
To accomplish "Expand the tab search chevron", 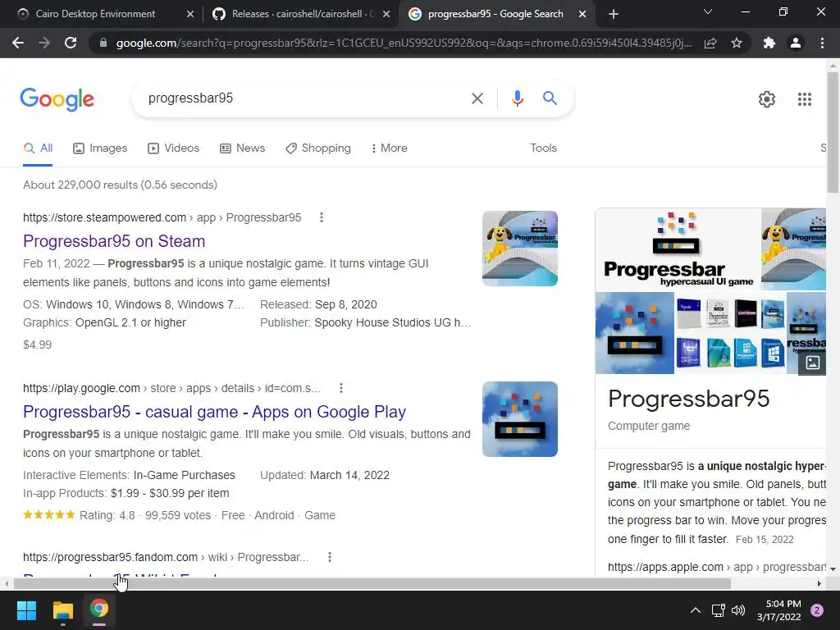I will point(708,11).
